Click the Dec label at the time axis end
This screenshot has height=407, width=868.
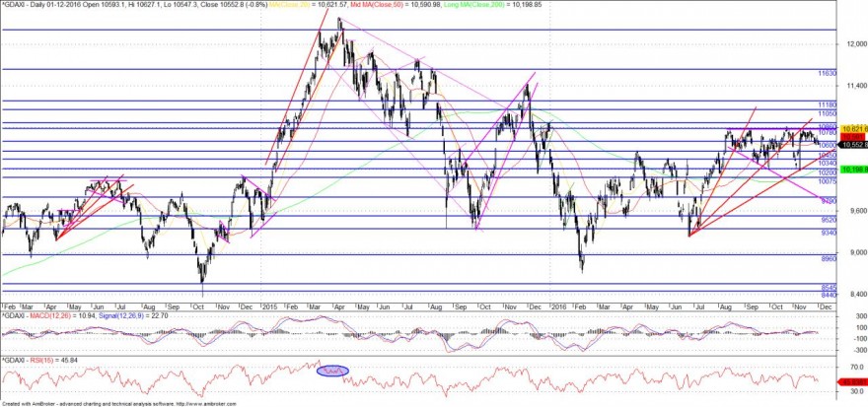(826, 305)
